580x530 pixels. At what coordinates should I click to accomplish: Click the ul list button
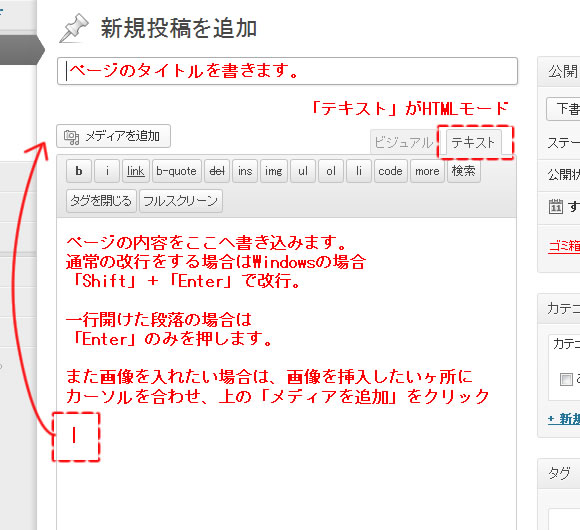303,171
